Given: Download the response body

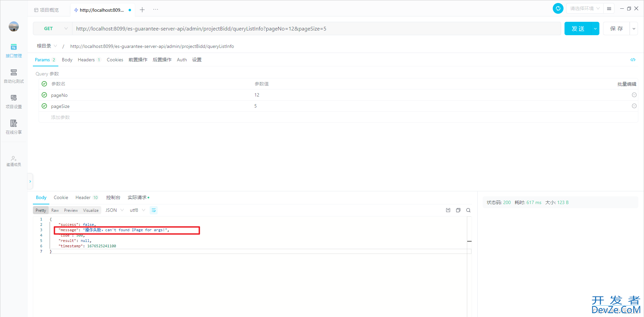Looking at the screenshot, I should pyautogui.click(x=448, y=210).
